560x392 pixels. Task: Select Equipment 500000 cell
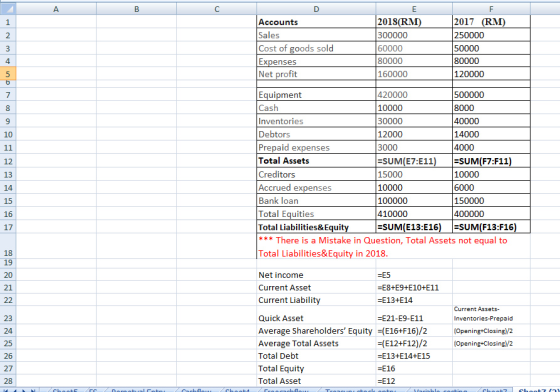(491, 95)
